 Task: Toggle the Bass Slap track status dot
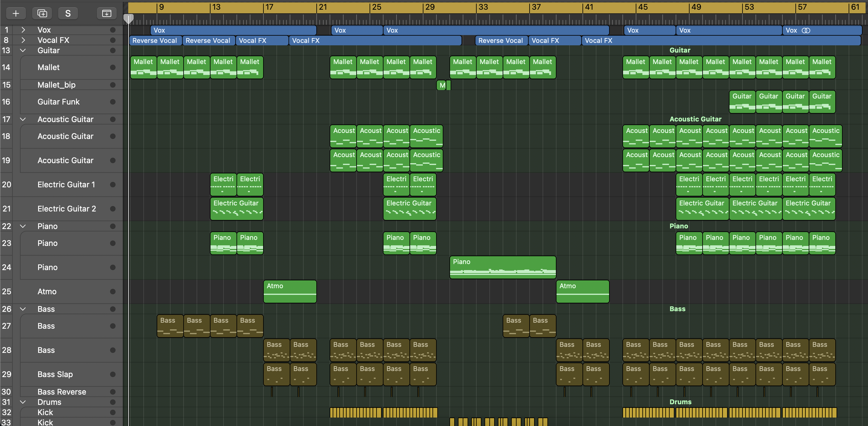[113, 374]
